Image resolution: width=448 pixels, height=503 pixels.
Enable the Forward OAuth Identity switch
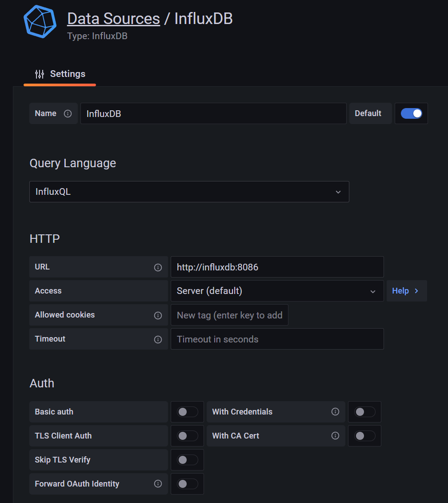tap(187, 484)
